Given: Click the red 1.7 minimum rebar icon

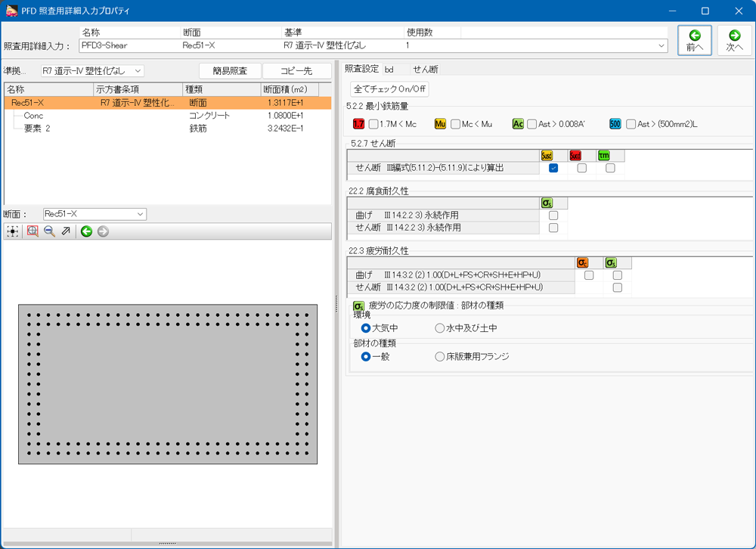Looking at the screenshot, I should click(x=359, y=124).
